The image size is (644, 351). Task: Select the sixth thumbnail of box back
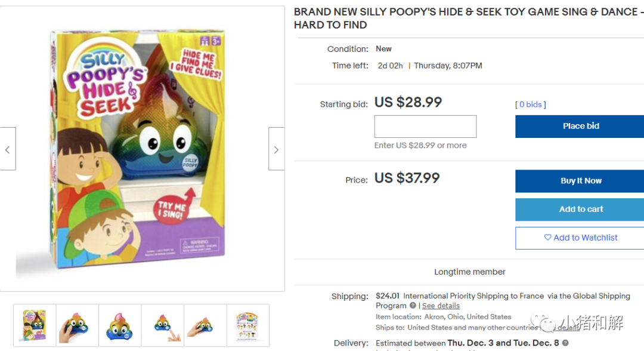coord(248,325)
